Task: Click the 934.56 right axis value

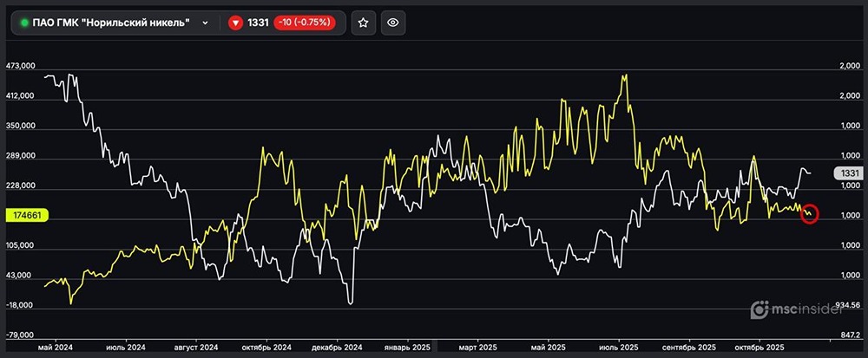Action: 847,305
